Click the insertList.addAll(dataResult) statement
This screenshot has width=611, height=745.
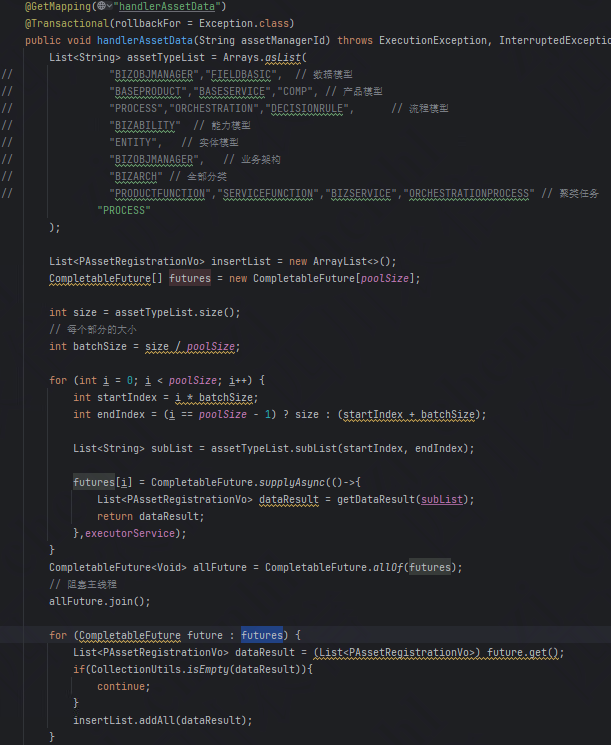[163, 720]
